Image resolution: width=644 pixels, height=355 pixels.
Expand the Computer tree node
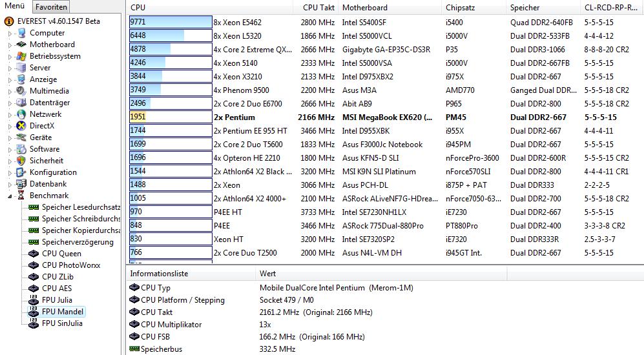point(10,34)
